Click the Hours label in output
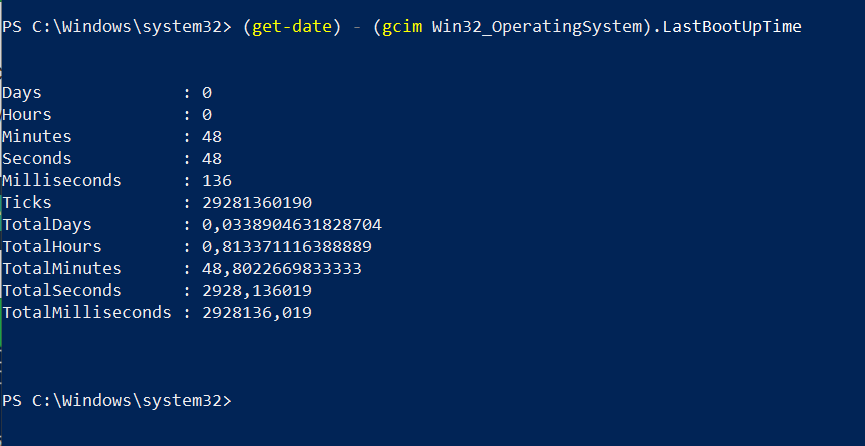This screenshot has height=446, width=865. tap(27, 115)
